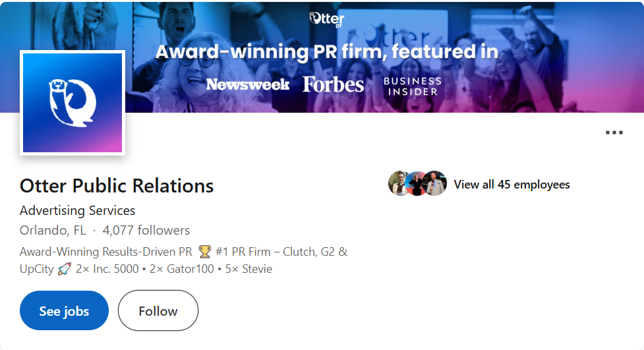The width and height of the screenshot is (644, 350).
Task: Click the trophy emoji in the tagline
Action: (204, 252)
